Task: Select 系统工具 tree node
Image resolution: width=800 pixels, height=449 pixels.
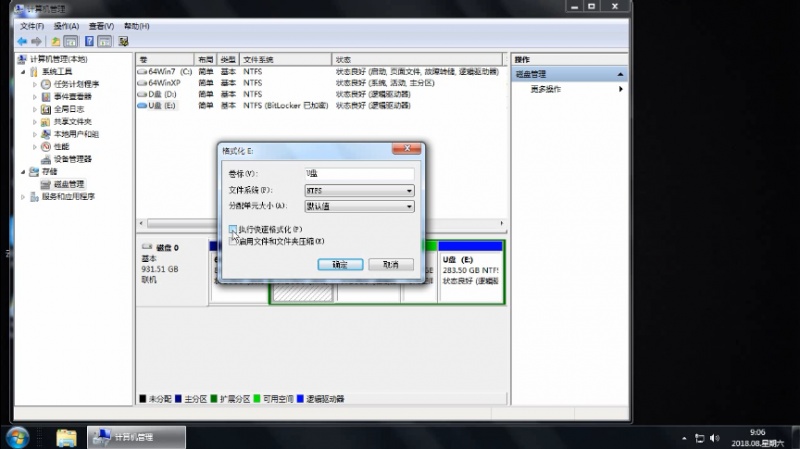Action: click(57, 71)
